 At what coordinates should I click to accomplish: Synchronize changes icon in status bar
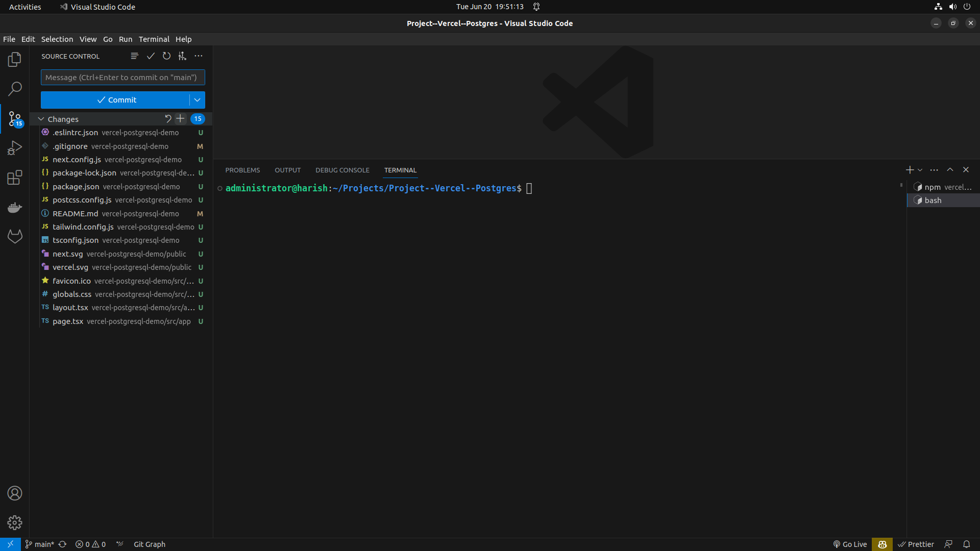coord(62,544)
